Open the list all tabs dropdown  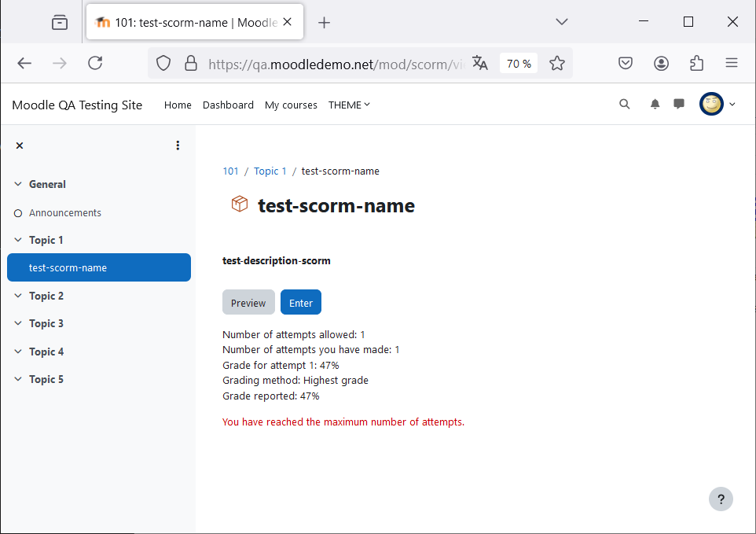(x=562, y=22)
